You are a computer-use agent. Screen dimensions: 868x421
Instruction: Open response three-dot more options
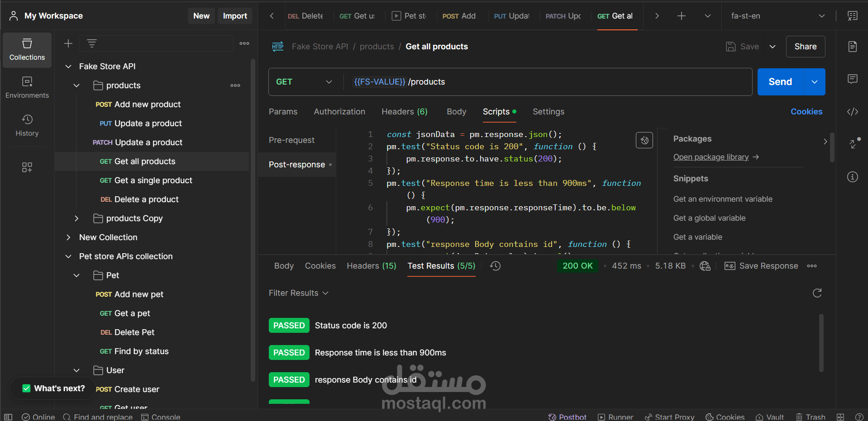pyautogui.click(x=812, y=266)
